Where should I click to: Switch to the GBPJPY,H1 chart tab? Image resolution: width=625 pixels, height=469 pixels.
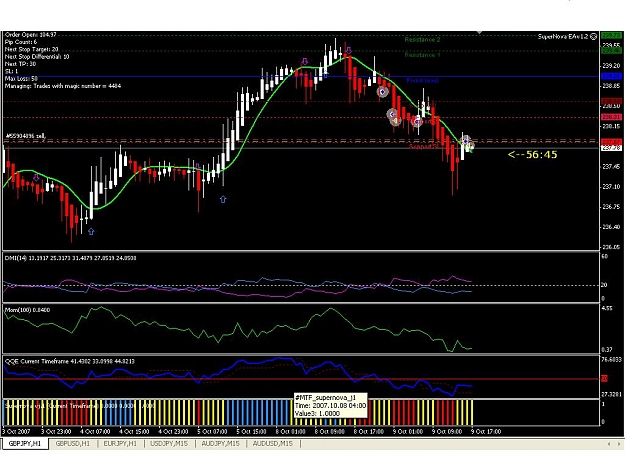[25, 443]
